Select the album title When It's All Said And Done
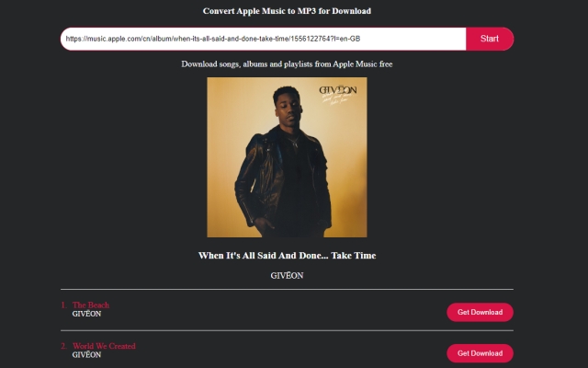 pos(287,256)
